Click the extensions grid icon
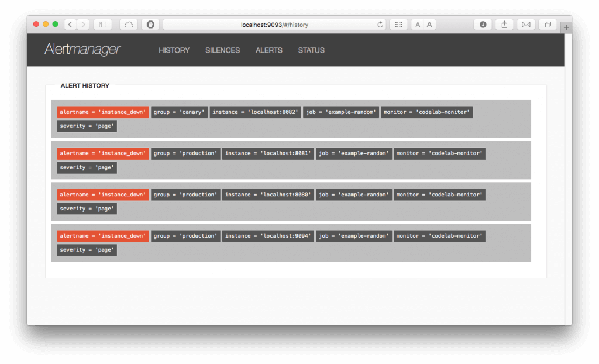This screenshot has height=364, width=599. (x=398, y=24)
